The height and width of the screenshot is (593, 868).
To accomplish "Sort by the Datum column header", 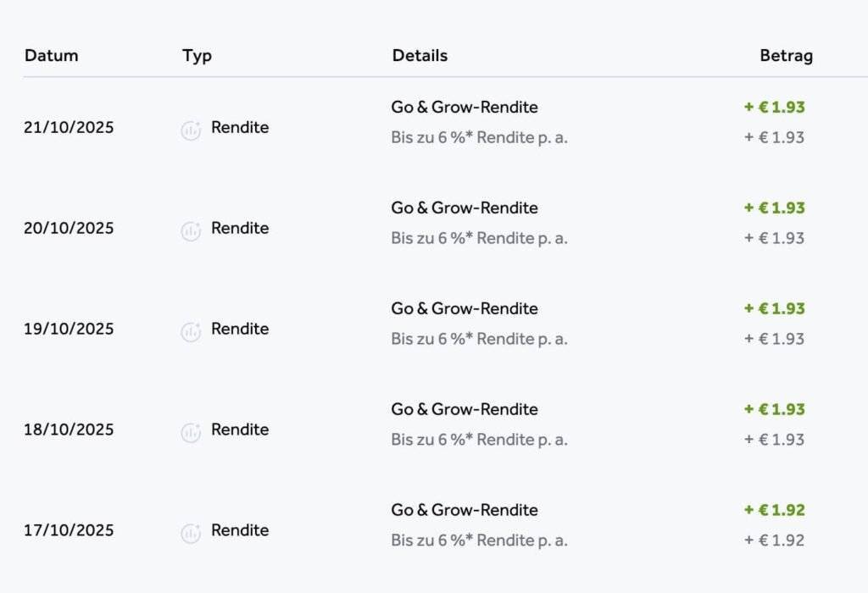I will 52,56.
